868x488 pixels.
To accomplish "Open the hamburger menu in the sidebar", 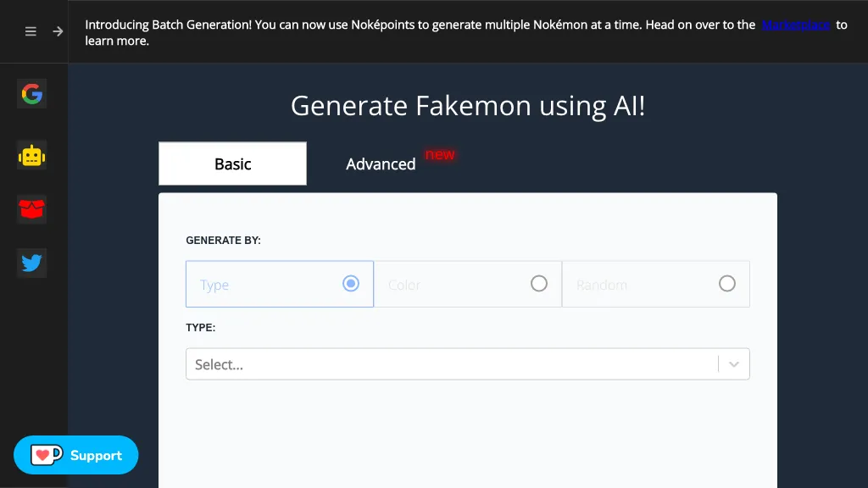I will tap(31, 31).
